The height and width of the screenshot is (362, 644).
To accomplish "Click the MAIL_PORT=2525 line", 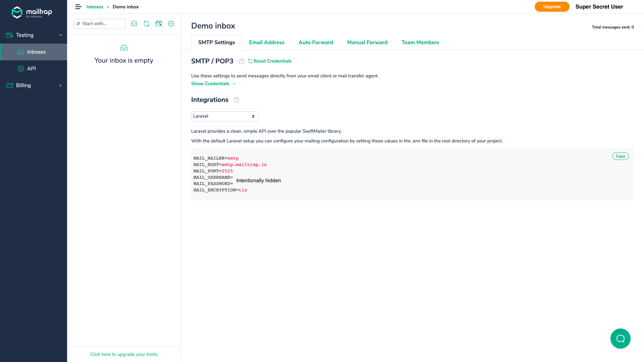I will [213, 171].
